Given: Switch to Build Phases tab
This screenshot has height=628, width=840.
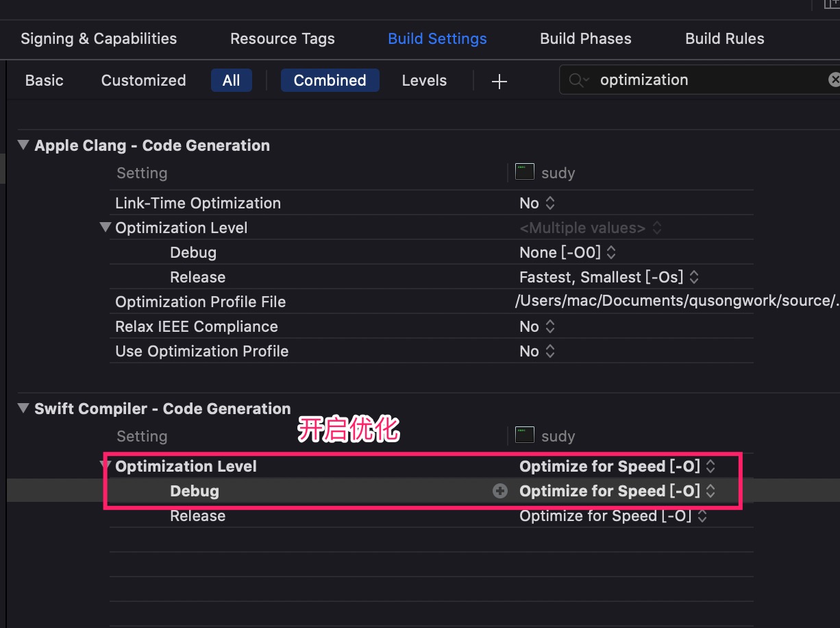Looking at the screenshot, I should tap(586, 38).
